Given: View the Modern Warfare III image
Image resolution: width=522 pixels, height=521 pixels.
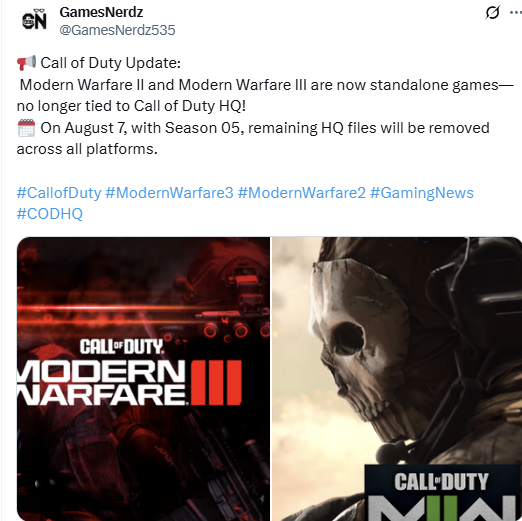Looking at the screenshot, I should (143, 379).
